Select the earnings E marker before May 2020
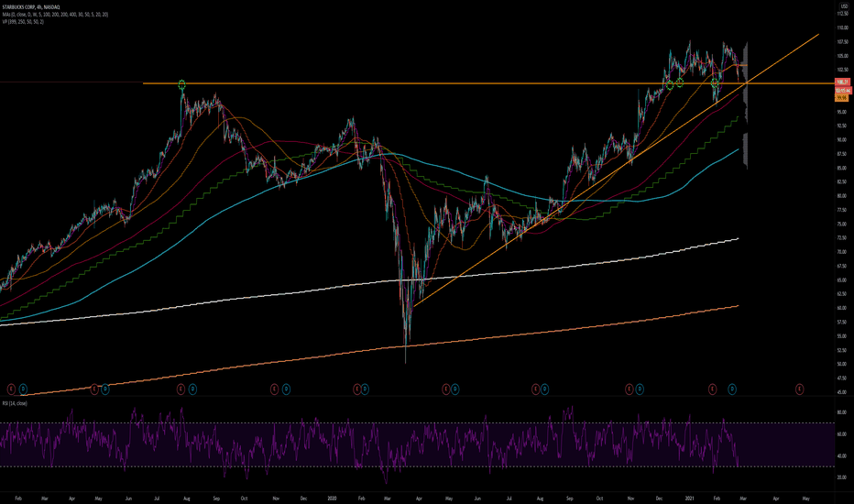 click(445, 389)
